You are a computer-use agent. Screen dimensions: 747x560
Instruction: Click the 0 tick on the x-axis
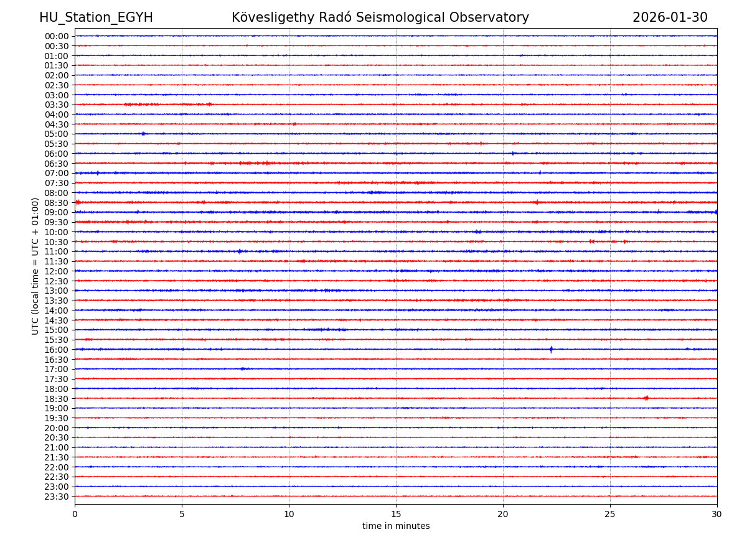(x=75, y=515)
